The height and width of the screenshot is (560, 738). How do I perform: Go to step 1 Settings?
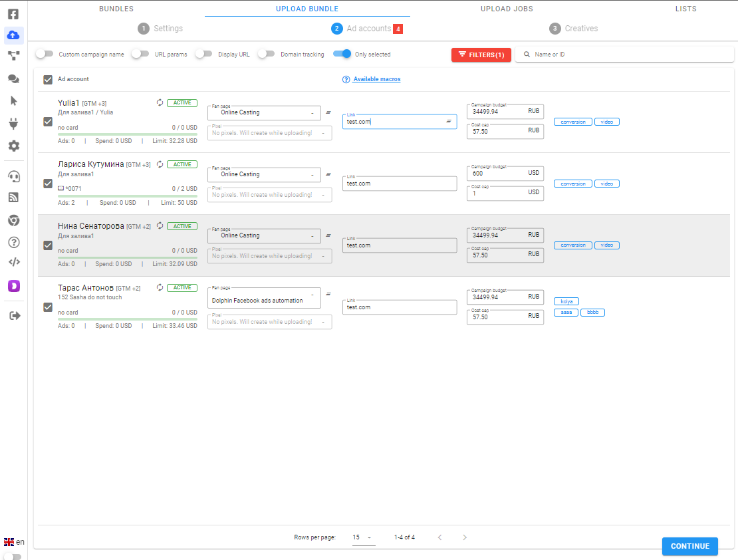(x=160, y=28)
